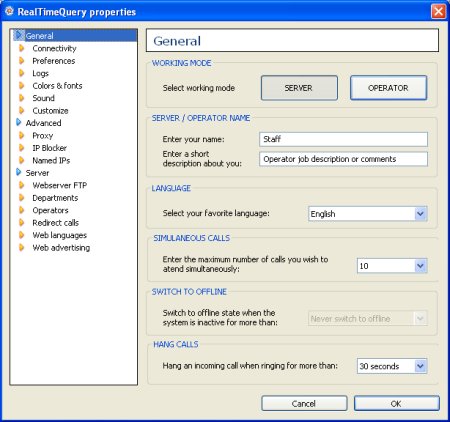The height and width of the screenshot is (422, 450).
Task: Click the Cancel button
Action: click(x=304, y=404)
